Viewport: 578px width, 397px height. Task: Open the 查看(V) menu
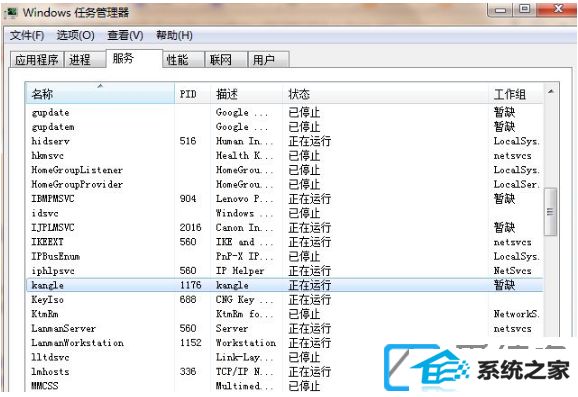tap(125, 35)
